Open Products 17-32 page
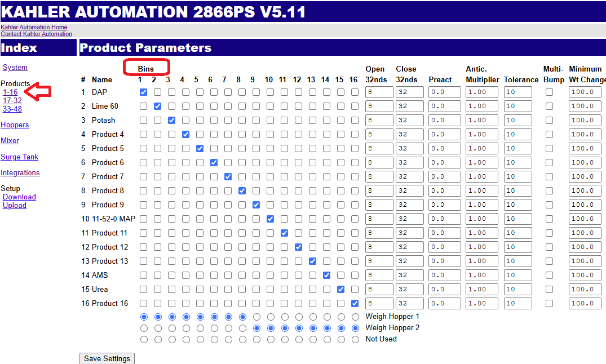This screenshot has width=606, height=364. (x=12, y=100)
